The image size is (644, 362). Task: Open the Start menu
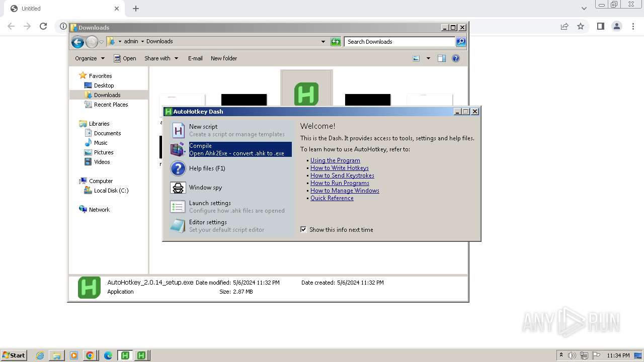(x=14, y=355)
